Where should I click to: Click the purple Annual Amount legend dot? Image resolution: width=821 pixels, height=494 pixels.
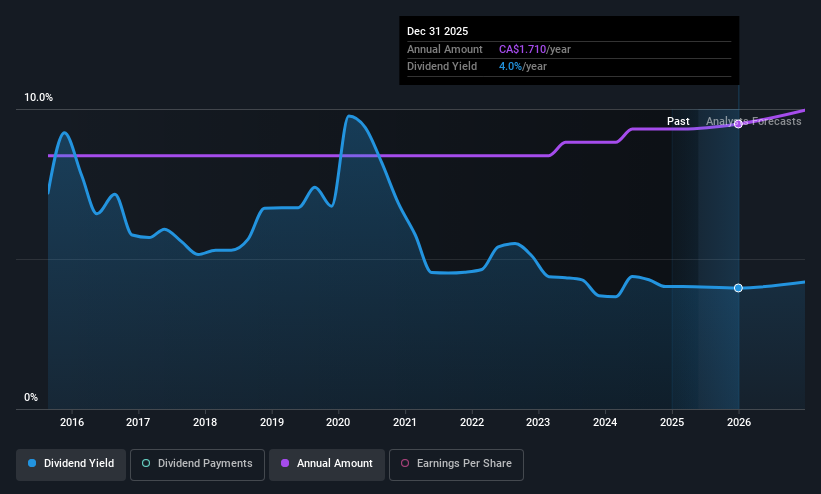[x=285, y=463]
